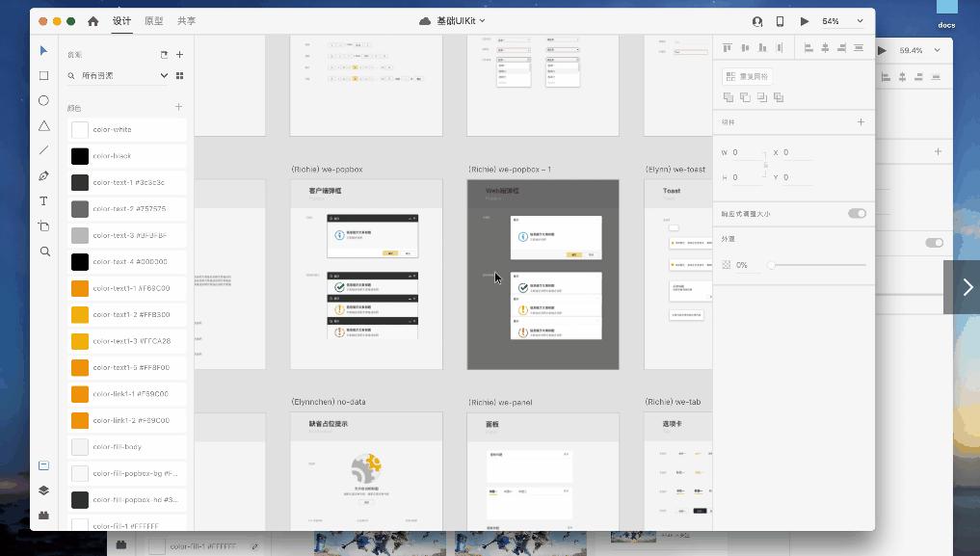980x556 pixels.
Task: Click the X position input field
Action: click(798, 152)
